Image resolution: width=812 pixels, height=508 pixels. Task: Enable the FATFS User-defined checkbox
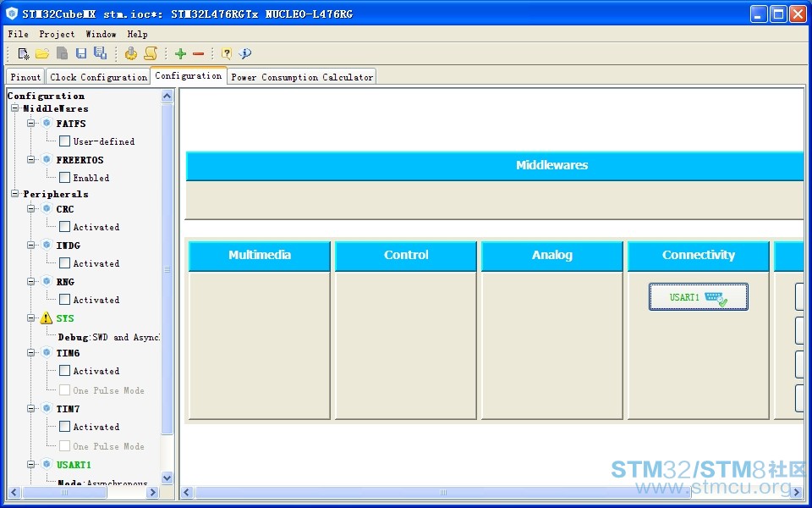point(65,141)
